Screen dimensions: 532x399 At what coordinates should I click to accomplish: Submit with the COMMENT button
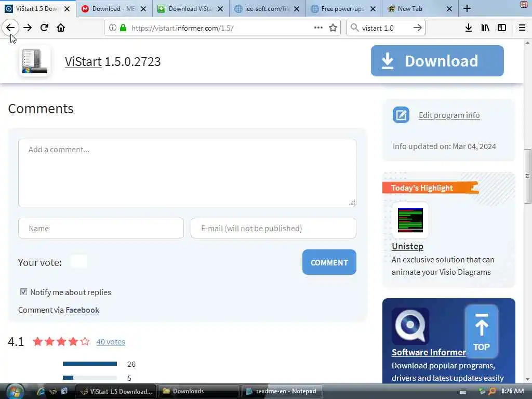click(x=329, y=262)
